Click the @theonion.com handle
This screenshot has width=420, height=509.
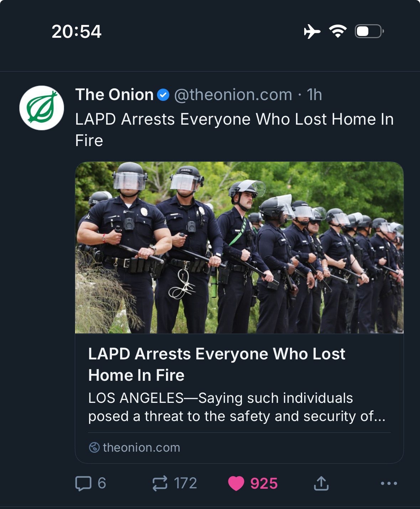(x=233, y=95)
